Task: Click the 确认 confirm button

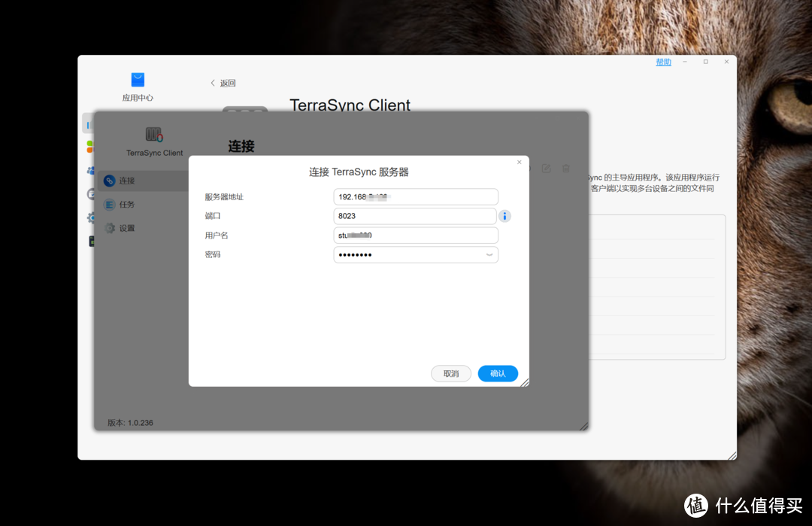Action: (x=498, y=373)
